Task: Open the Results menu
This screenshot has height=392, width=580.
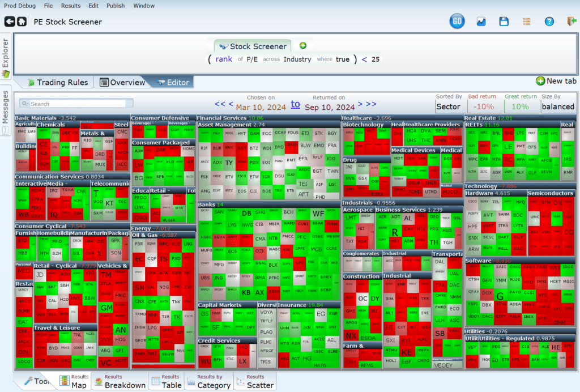Action: (71, 6)
